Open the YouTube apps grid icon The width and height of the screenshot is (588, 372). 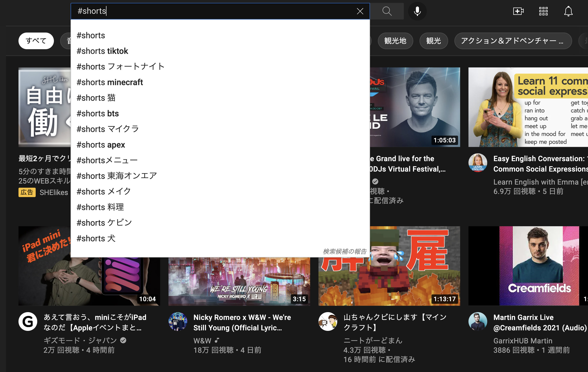(x=543, y=11)
